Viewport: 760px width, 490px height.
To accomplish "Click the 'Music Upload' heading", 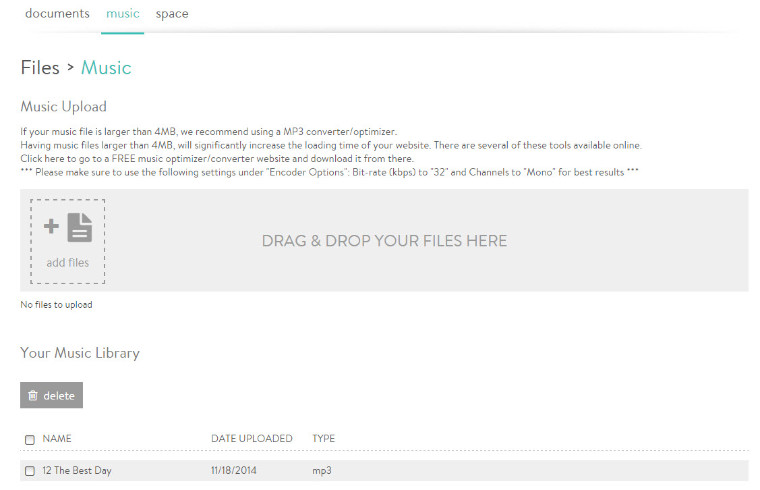I will point(63,107).
